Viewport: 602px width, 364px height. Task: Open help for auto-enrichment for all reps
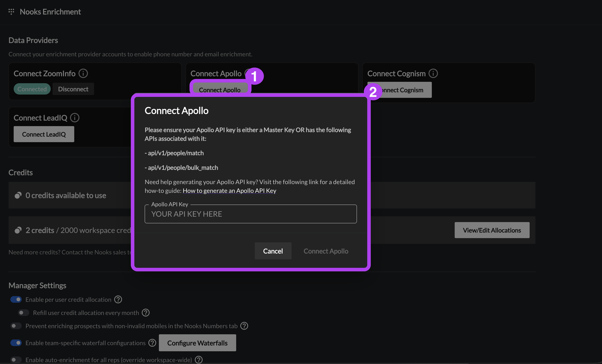[199, 360]
